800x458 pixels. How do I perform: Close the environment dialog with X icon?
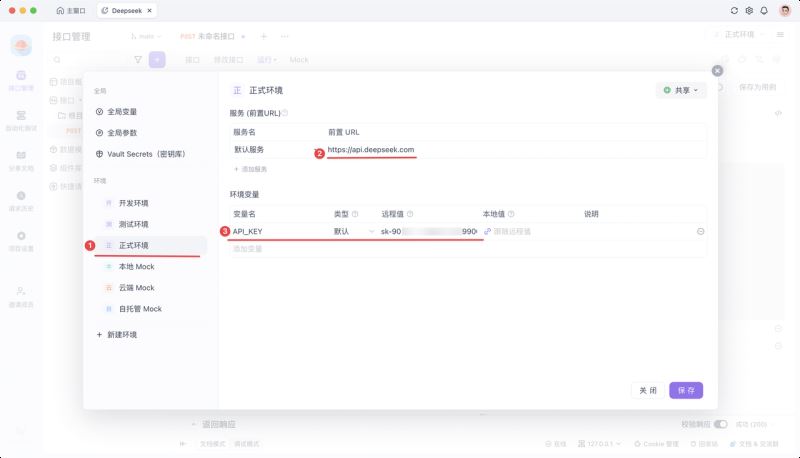coord(717,71)
